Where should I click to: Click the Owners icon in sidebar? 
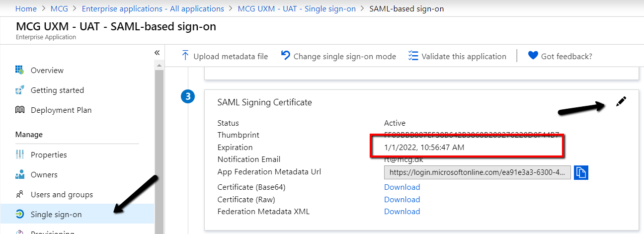click(x=20, y=174)
